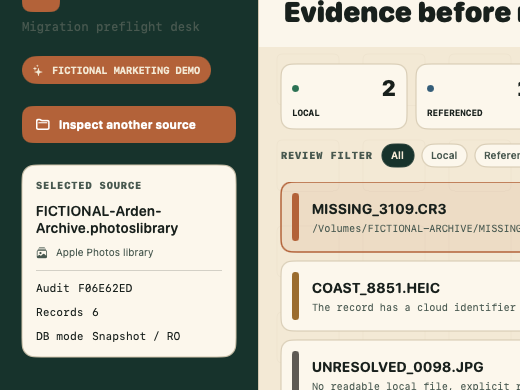Viewport: 520px width, 390px height.
Task: Select the Local review filter chip
Action: click(x=444, y=155)
